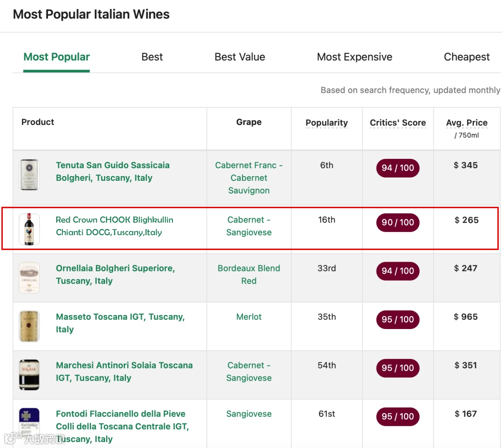Click the Solaia wine label thumbnail
Viewport: 502px width, 448px height.
pyautogui.click(x=29, y=375)
